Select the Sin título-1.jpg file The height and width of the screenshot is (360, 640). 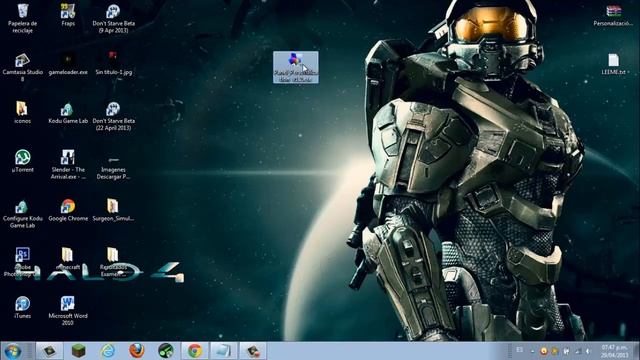[x=113, y=64]
